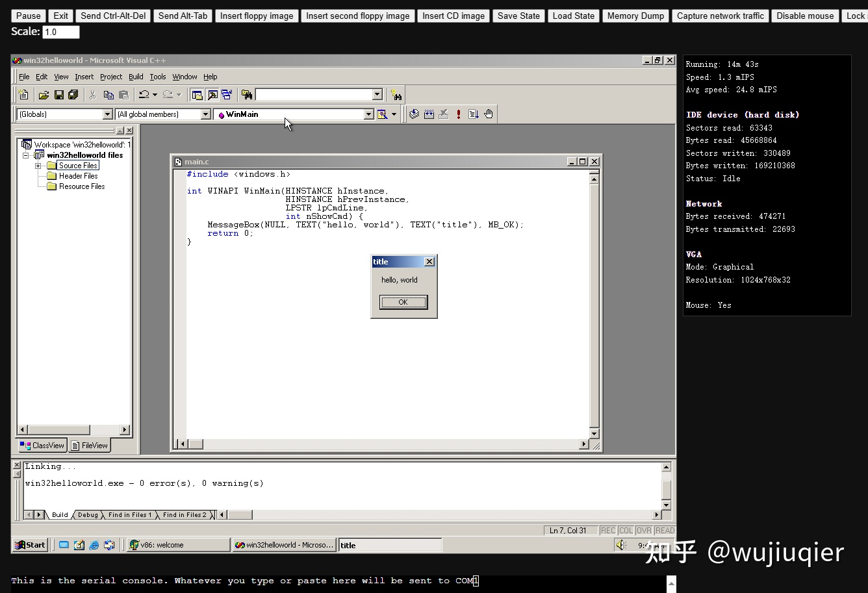Open the Undo history dropdown arrow
This screenshot has height=593, width=868.
pyautogui.click(x=155, y=95)
